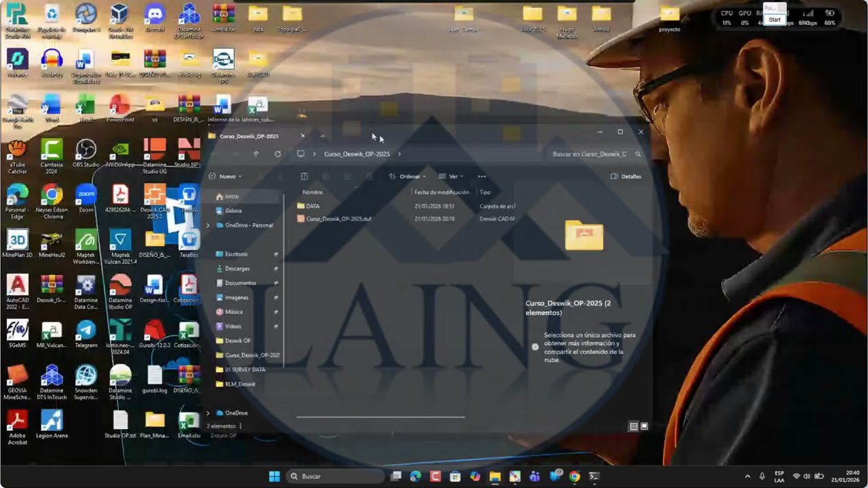Screen dimensions: 868x488
Task: Open the NVIDIA App shortcut
Action: 120,153
